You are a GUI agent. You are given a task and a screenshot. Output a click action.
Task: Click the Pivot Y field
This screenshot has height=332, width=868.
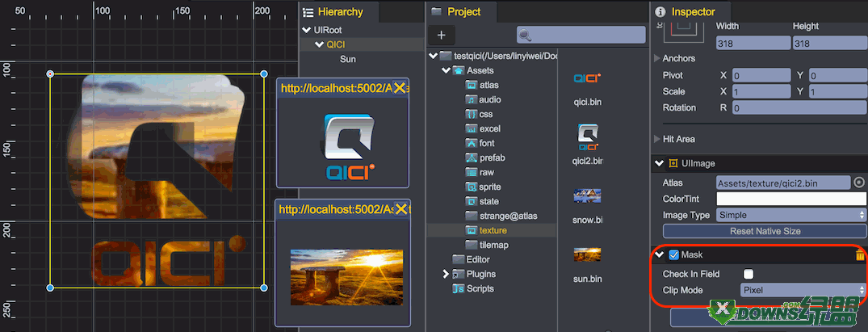pos(838,75)
